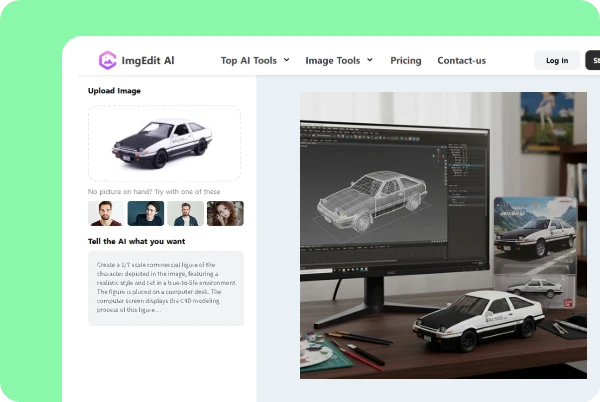Screen dimensions: 600x402
Task: Click the uploaded car image upload area
Action: click(165, 143)
